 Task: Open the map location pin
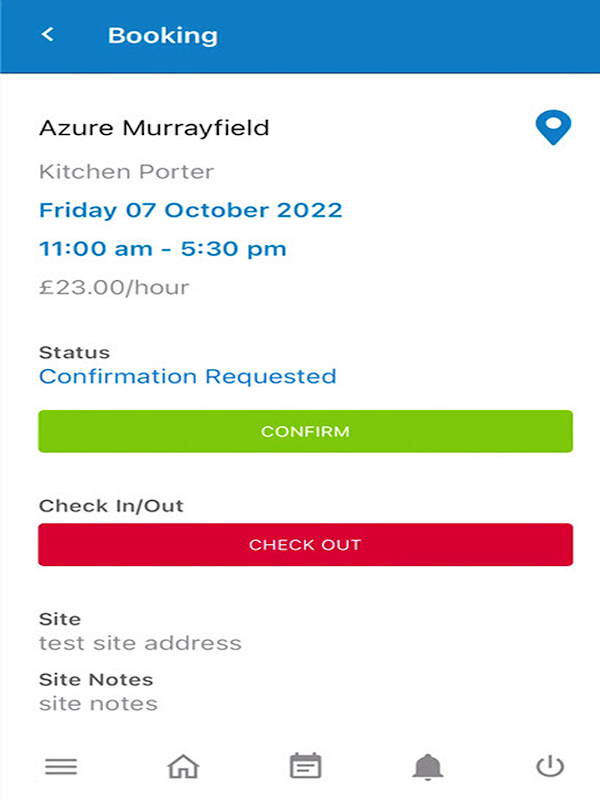(553, 128)
